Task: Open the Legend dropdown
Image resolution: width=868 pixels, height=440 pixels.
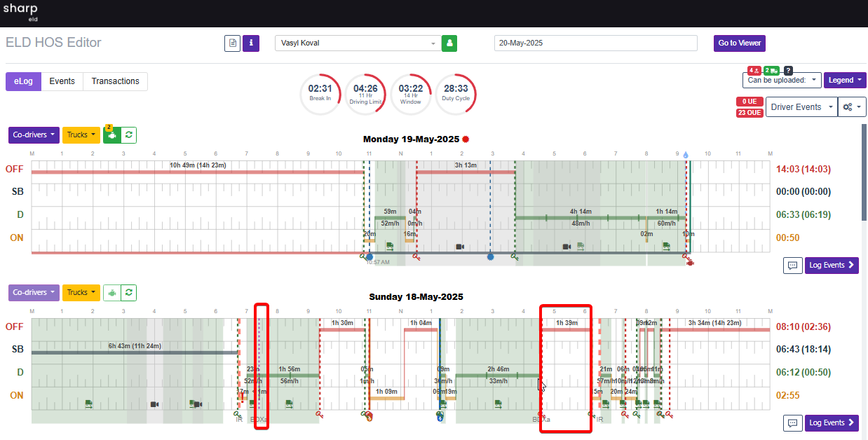Action: pyautogui.click(x=845, y=80)
